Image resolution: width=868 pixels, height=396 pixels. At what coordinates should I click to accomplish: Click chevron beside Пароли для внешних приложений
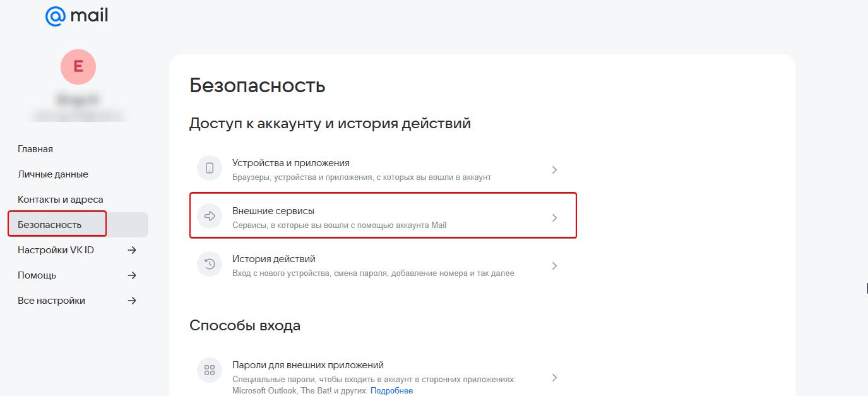554,378
